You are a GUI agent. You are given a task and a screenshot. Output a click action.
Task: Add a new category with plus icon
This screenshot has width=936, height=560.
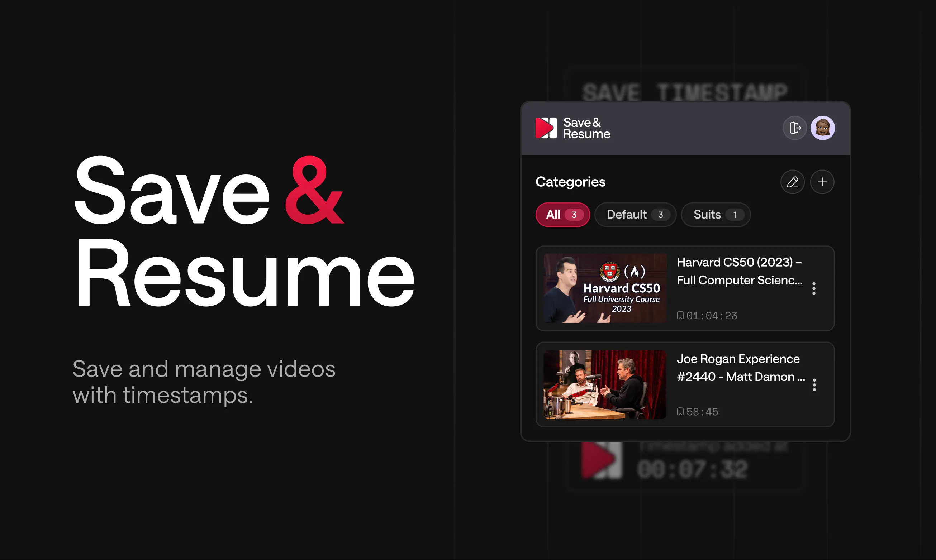click(822, 182)
